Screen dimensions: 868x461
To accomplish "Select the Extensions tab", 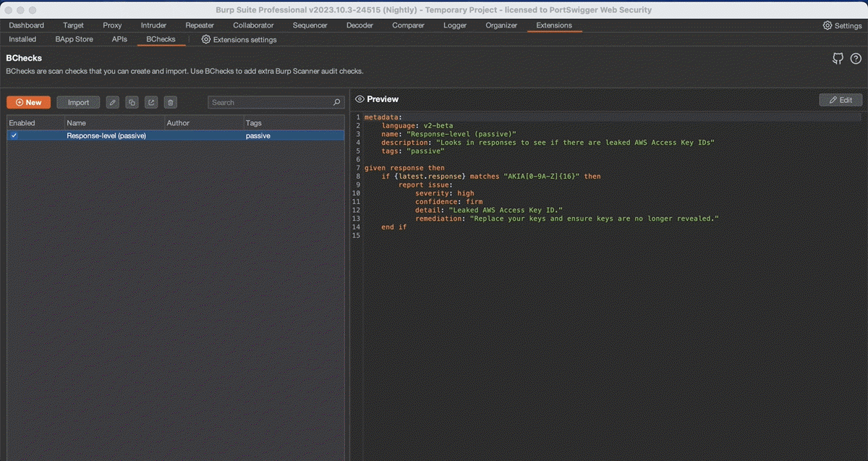I will (554, 25).
